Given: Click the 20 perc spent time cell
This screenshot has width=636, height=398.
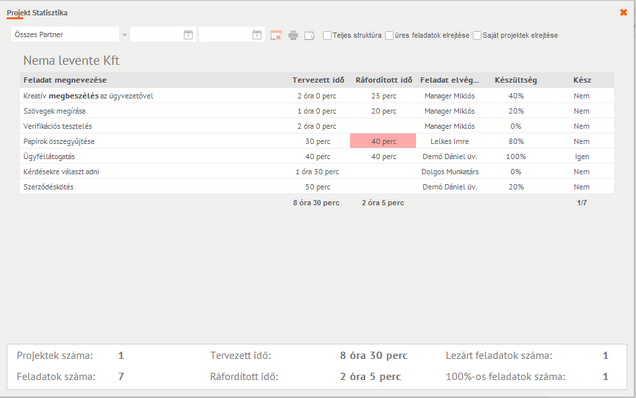Looking at the screenshot, I should [x=383, y=111].
